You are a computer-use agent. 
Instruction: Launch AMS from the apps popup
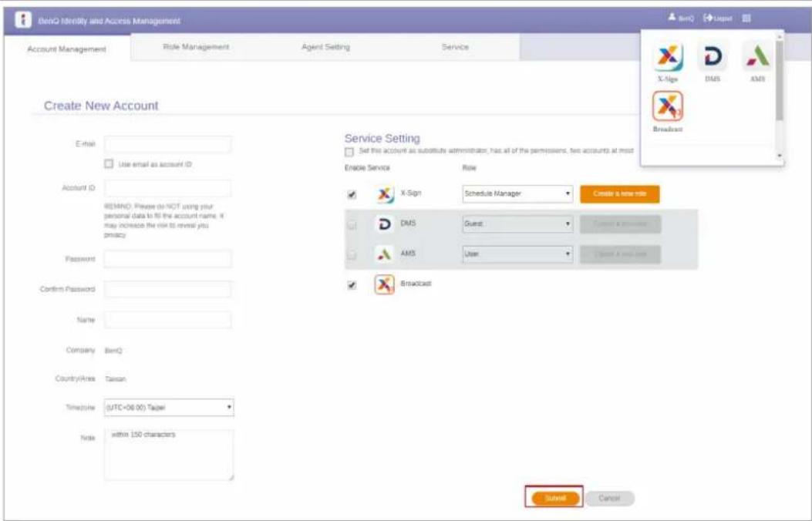[x=757, y=57]
